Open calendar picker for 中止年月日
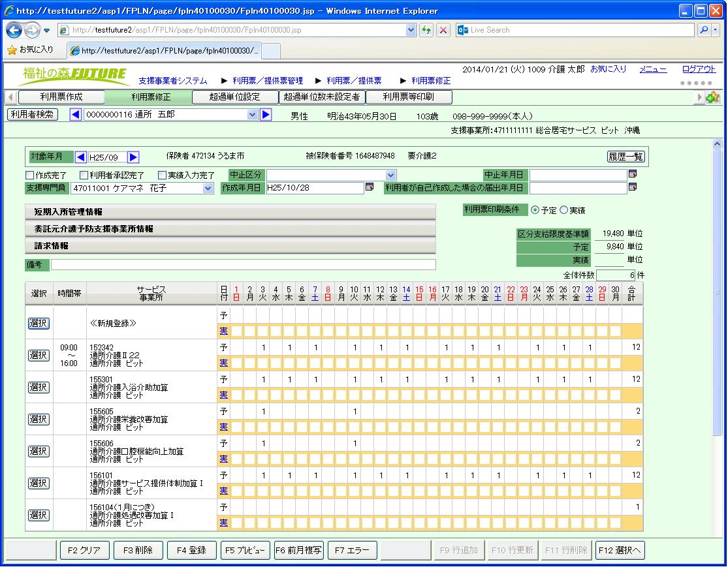 pos(633,174)
